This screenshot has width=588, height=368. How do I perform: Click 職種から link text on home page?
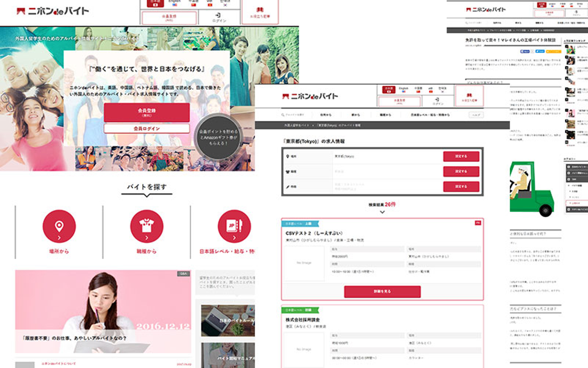coord(147,251)
